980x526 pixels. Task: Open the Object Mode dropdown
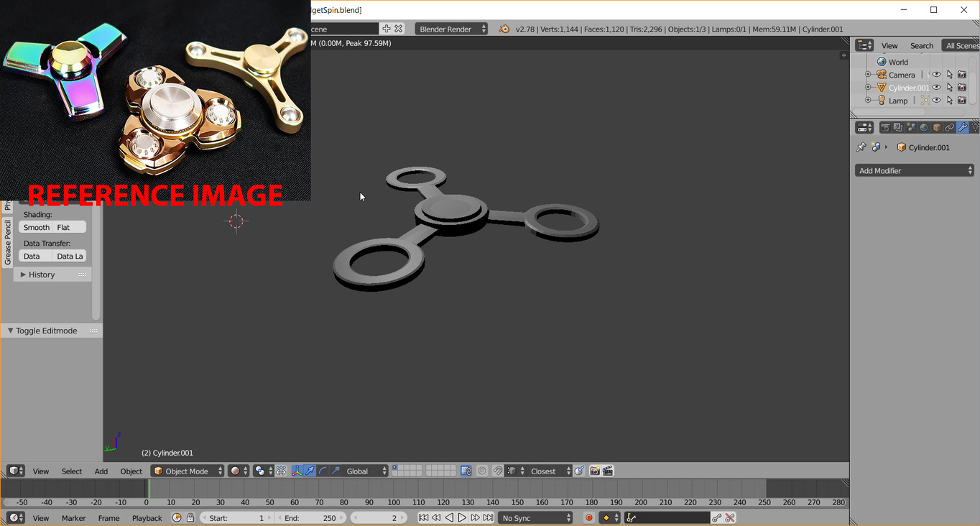[x=188, y=471]
